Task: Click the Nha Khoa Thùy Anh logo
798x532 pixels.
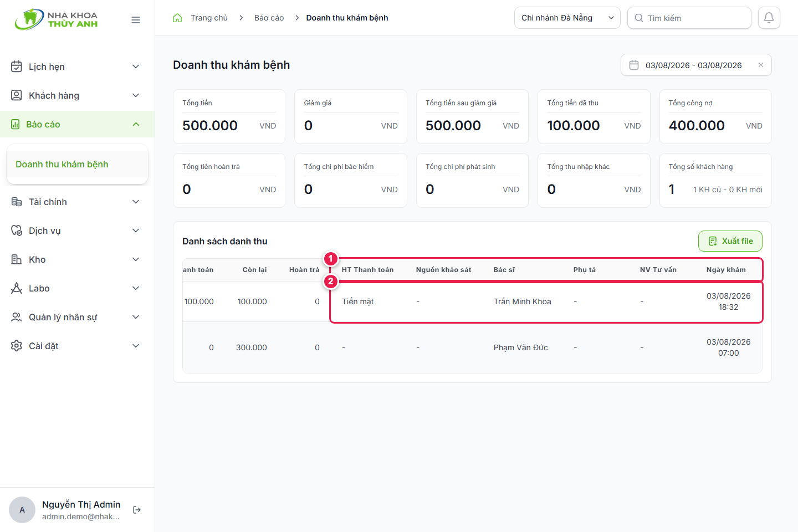Action: coord(56,19)
